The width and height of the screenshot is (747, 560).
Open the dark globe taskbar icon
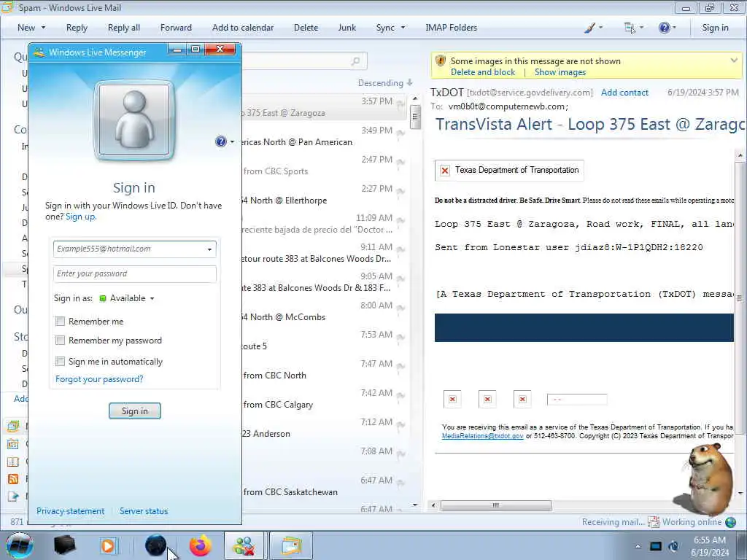click(155, 545)
